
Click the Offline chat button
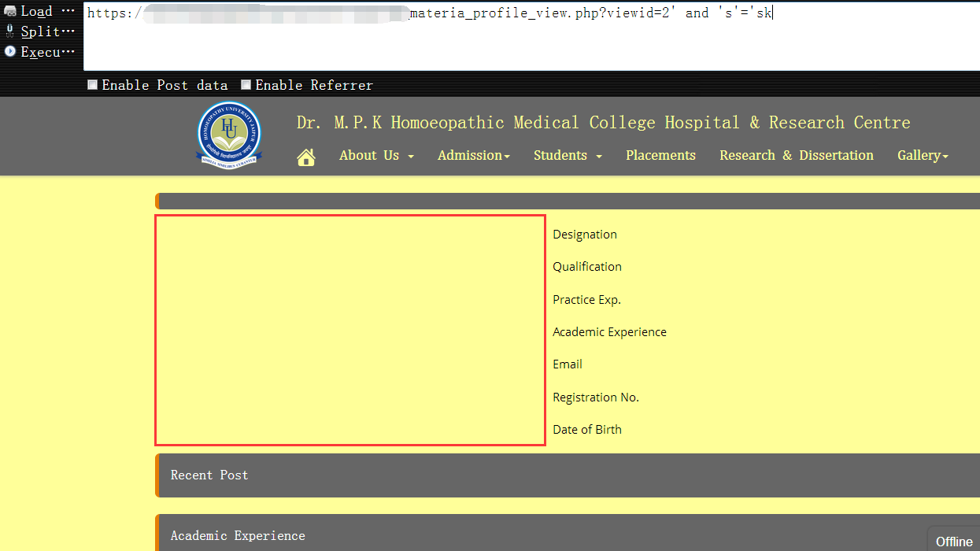(953, 541)
